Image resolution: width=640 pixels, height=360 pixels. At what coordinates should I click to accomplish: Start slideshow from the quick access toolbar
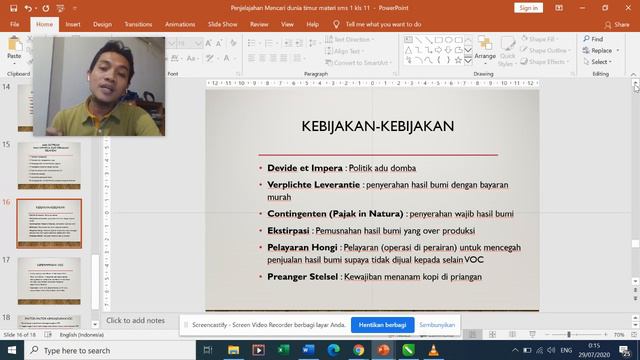coord(60,8)
